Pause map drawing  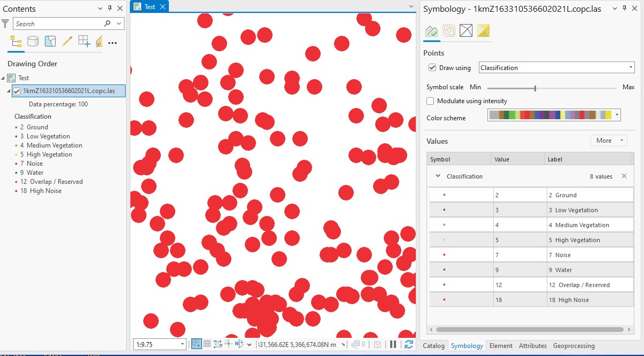click(x=393, y=344)
